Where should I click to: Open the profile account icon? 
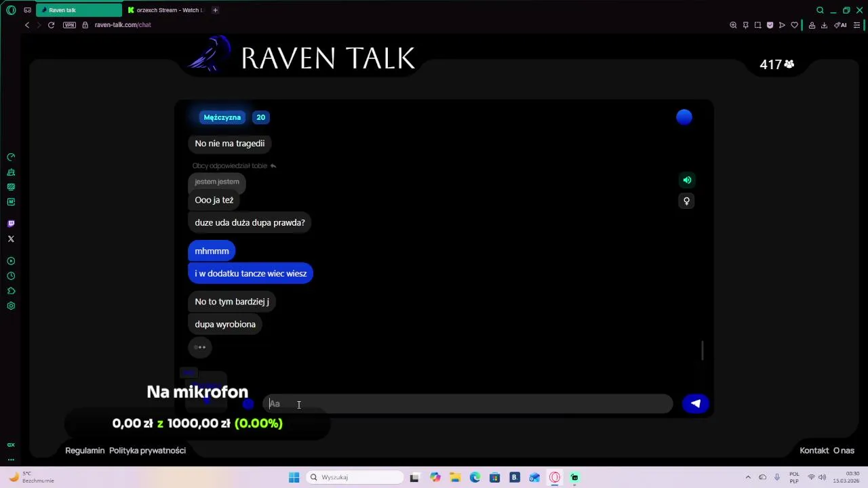click(x=812, y=25)
